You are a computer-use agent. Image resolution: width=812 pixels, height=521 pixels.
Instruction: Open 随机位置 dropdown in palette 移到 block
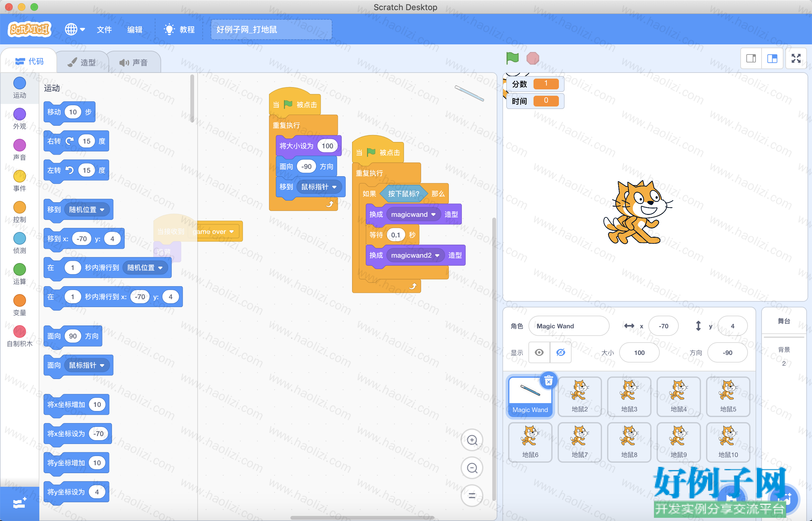[87, 210]
